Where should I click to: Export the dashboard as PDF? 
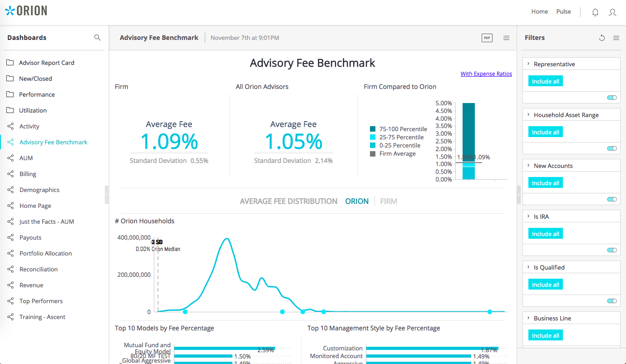pos(487,38)
